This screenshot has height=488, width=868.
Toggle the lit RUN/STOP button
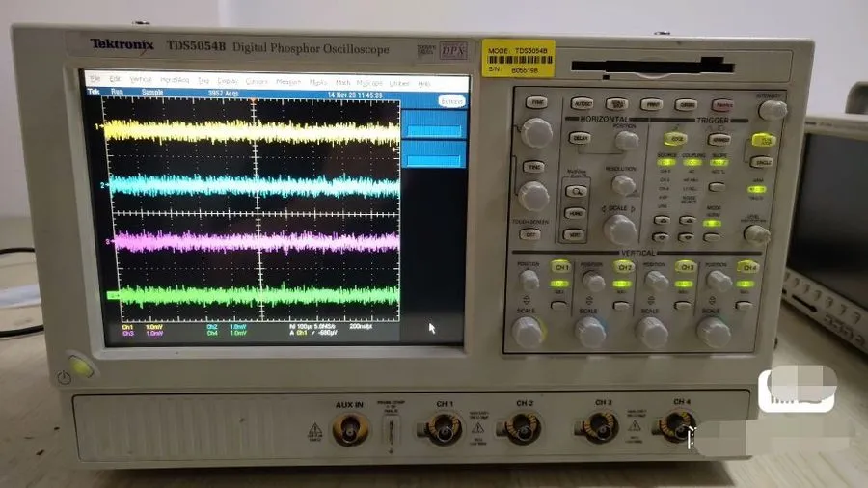pos(763,140)
